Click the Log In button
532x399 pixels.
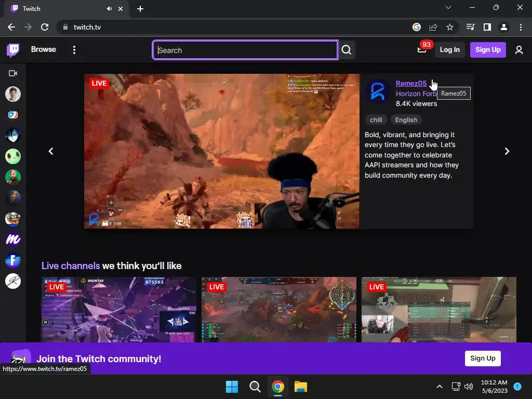pyautogui.click(x=449, y=50)
